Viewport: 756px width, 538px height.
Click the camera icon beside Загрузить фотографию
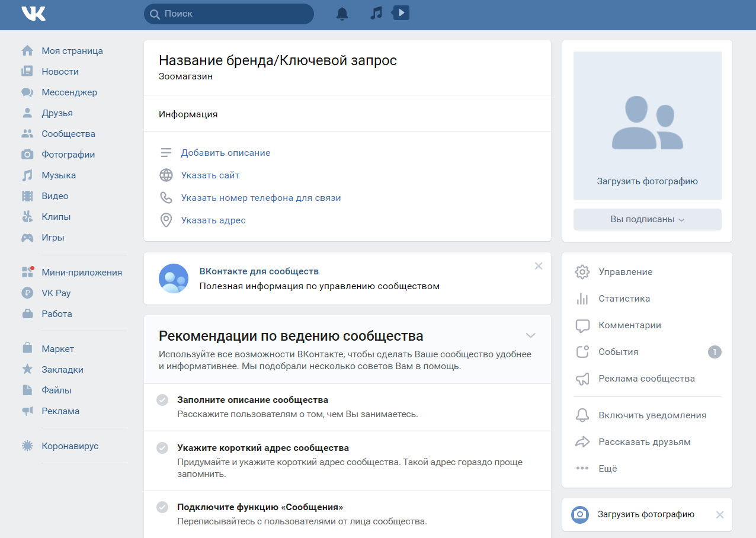pos(580,514)
